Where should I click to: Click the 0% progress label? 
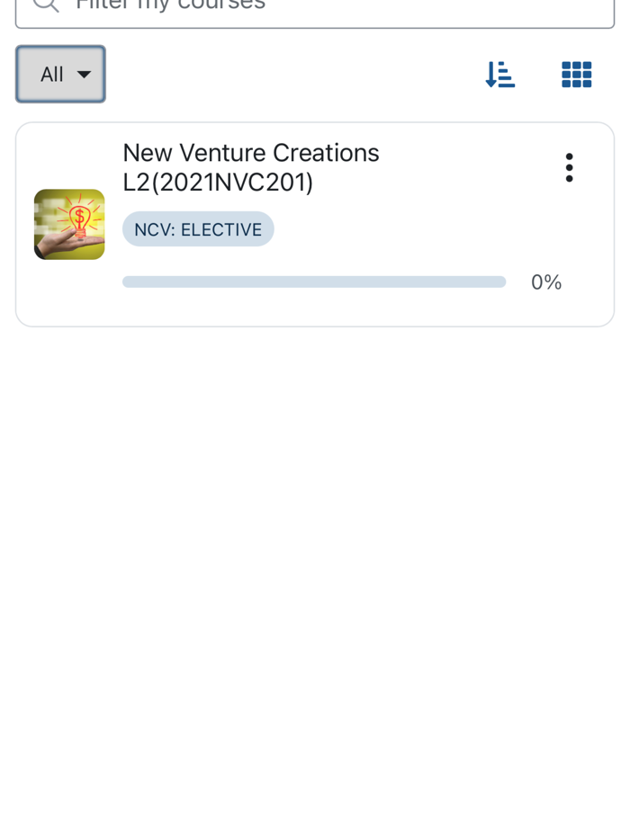[546, 281]
